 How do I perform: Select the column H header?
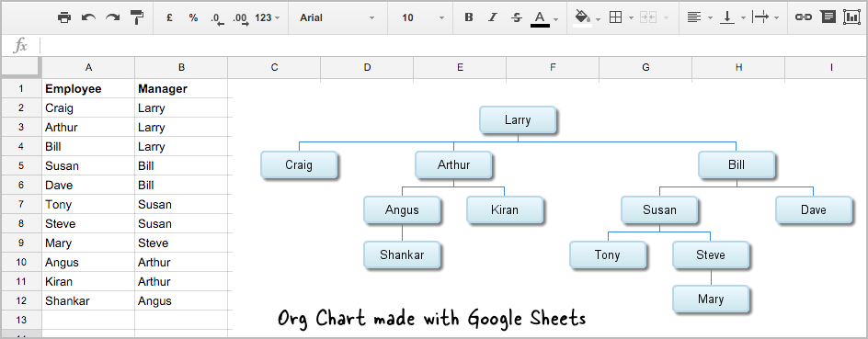738,67
